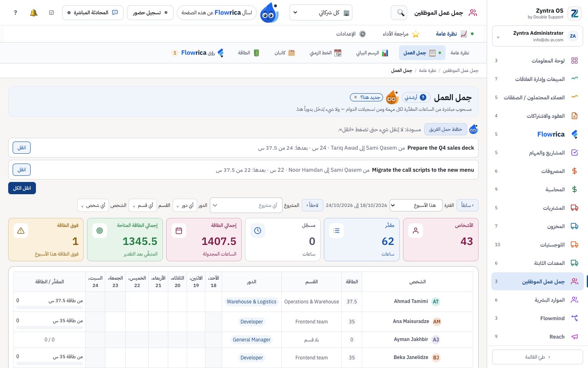Screen dimensions: 588x368
Task: Open the أي قسم department filter
Action: [143, 205]
